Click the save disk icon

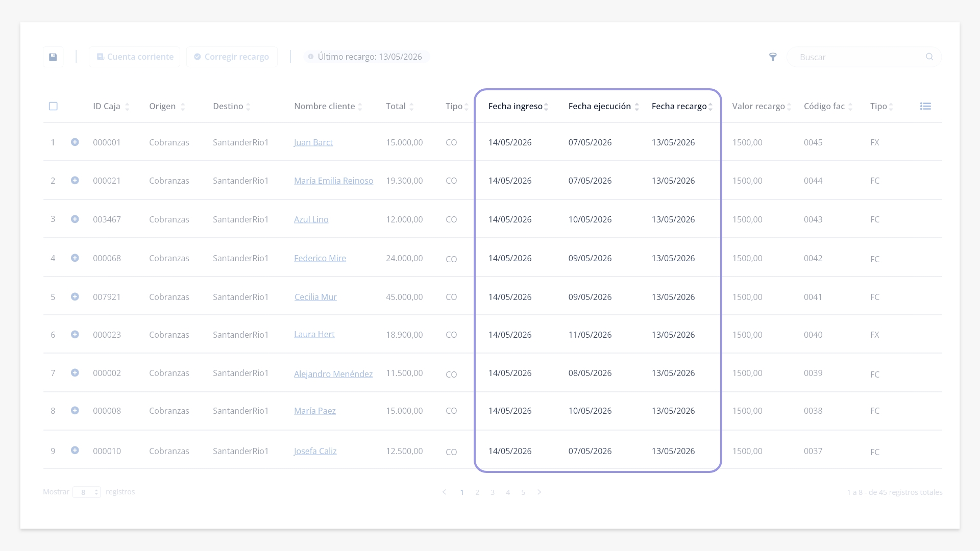click(x=53, y=57)
